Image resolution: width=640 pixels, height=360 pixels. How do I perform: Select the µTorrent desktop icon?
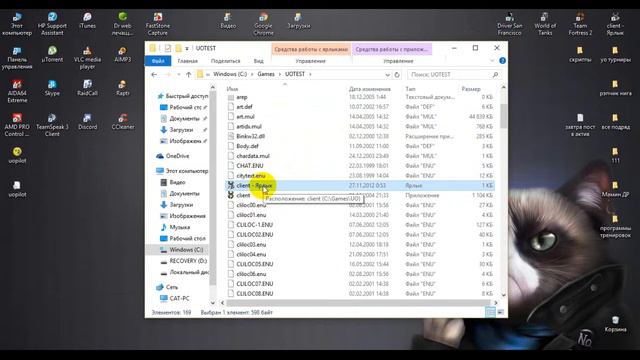coord(52,54)
